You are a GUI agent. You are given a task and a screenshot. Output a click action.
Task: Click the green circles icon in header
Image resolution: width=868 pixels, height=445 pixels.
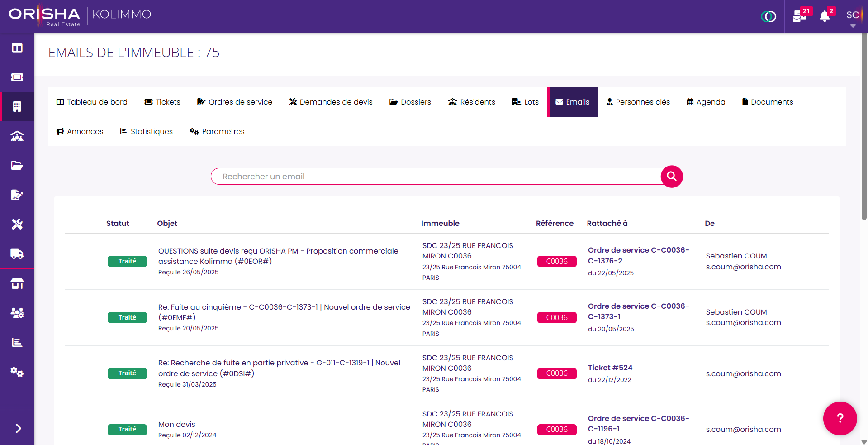[768, 17]
